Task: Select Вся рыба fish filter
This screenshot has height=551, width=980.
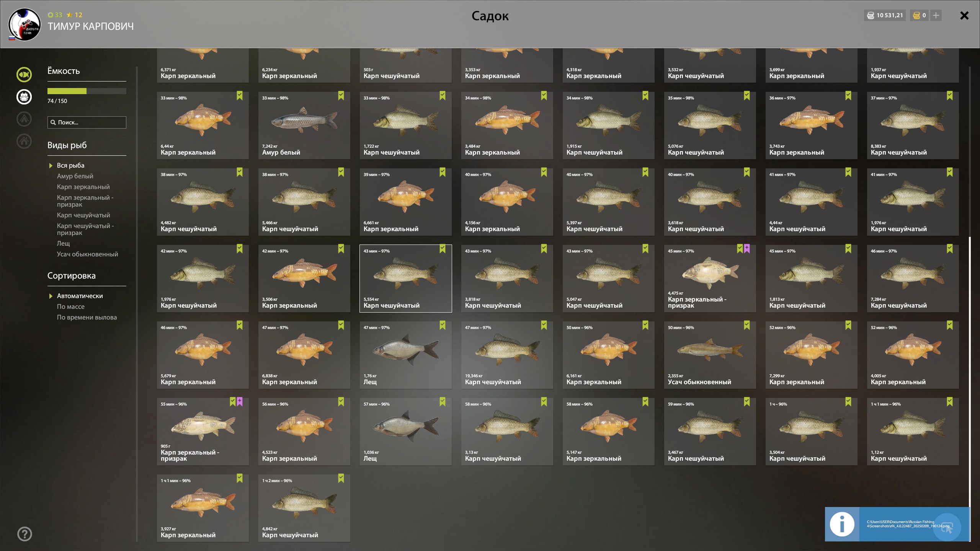Action: click(x=70, y=165)
